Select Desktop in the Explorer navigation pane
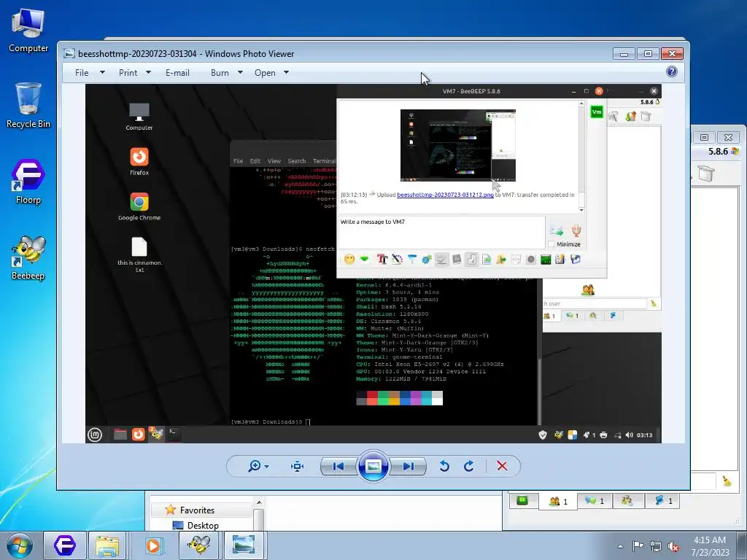 click(x=203, y=525)
